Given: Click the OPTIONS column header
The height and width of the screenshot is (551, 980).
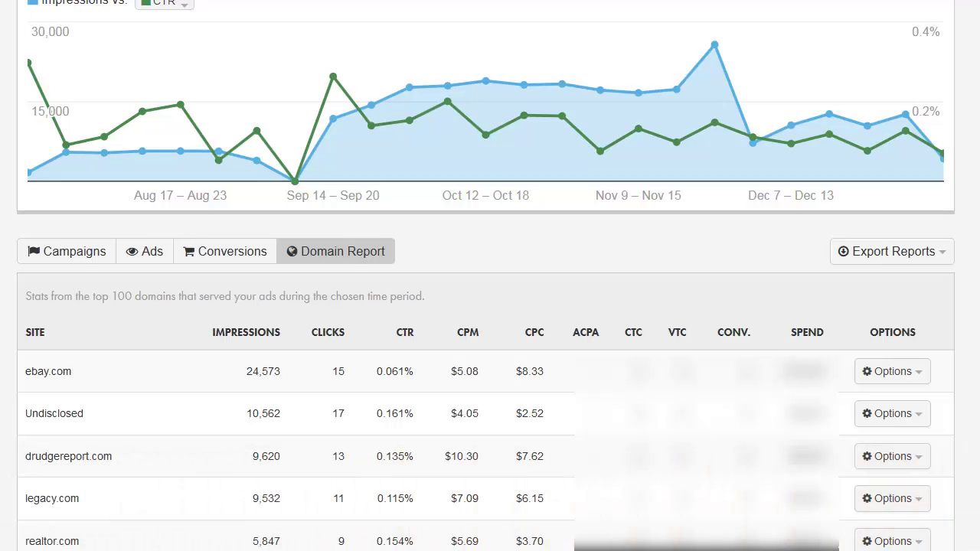Looking at the screenshot, I should tap(893, 332).
